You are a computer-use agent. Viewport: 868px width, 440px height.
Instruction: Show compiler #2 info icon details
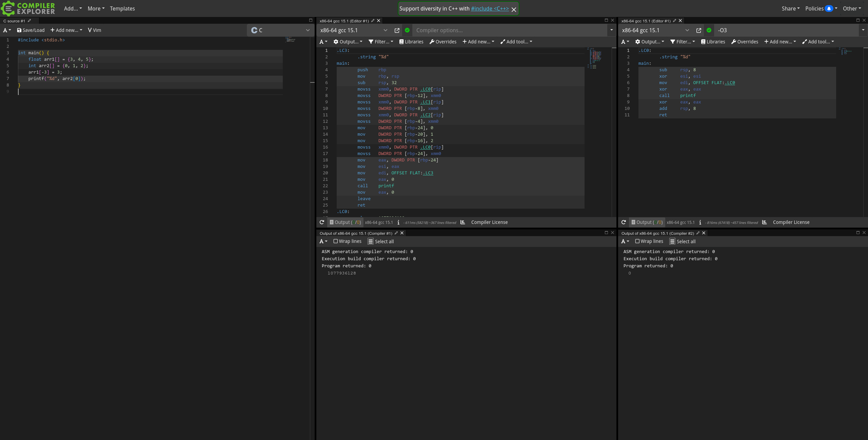[700, 223]
